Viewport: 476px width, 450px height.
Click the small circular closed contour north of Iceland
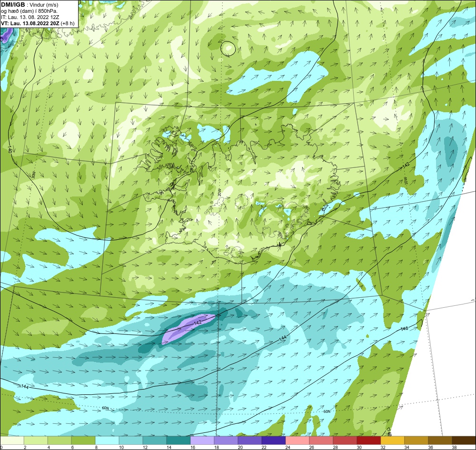point(228,49)
